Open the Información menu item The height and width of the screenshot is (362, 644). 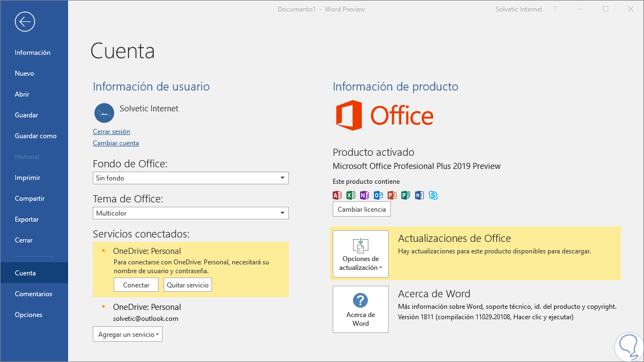(x=32, y=53)
